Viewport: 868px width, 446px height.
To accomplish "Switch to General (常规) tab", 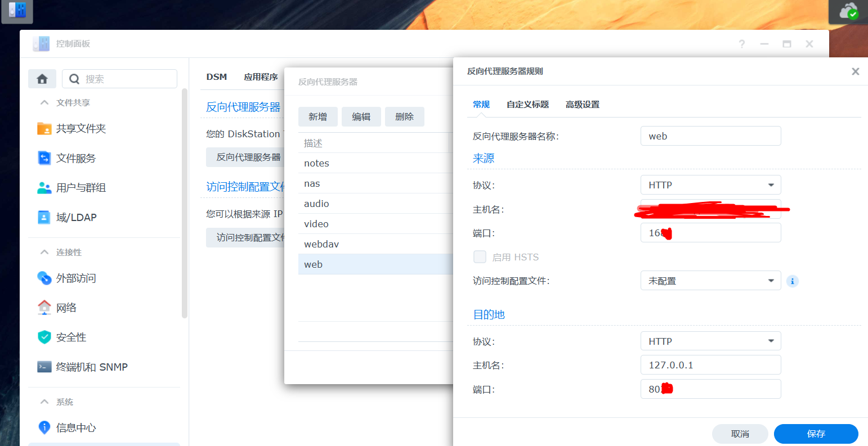I will click(481, 105).
